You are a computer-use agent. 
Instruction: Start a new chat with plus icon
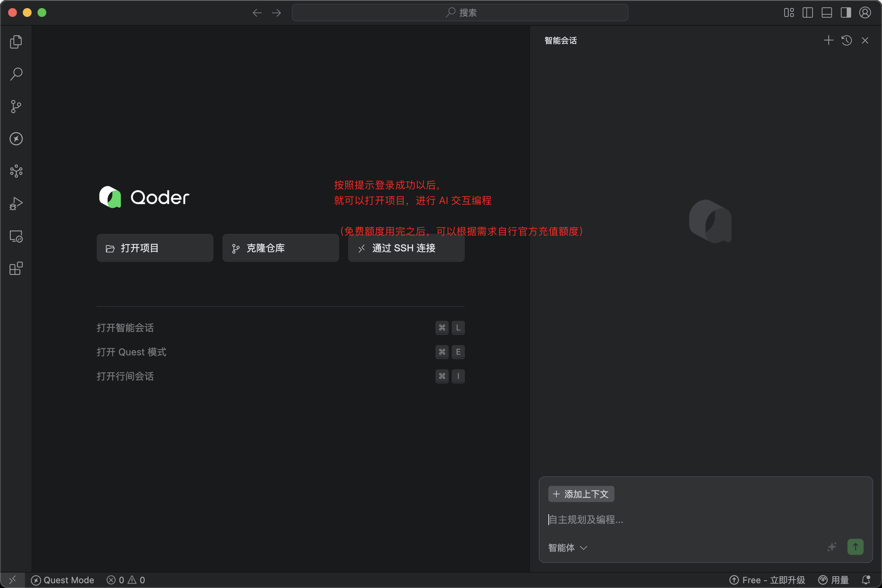click(x=828, y=40)
